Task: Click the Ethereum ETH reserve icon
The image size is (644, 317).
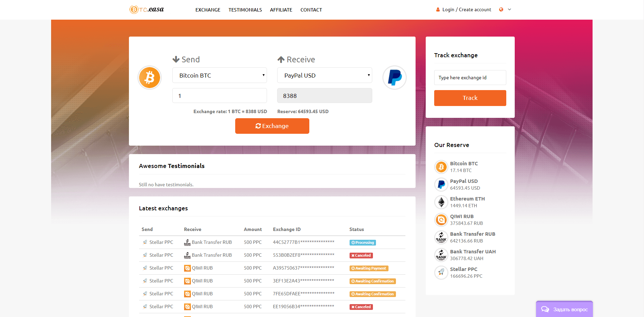Action: 441,202
